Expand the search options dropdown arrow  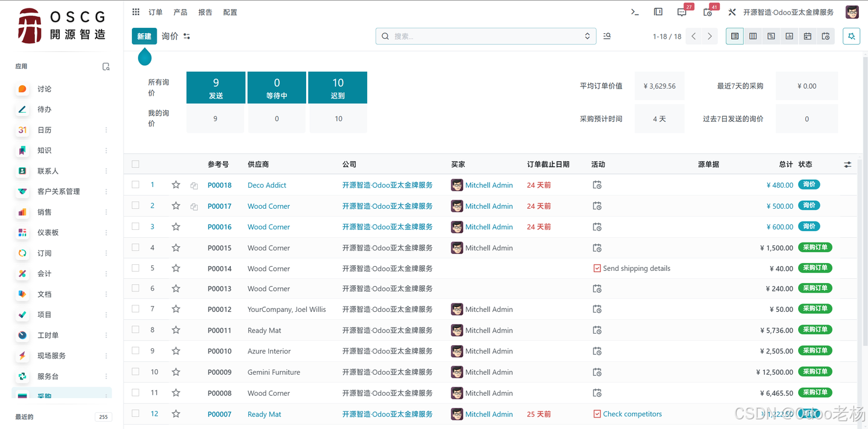pos(587,36)
